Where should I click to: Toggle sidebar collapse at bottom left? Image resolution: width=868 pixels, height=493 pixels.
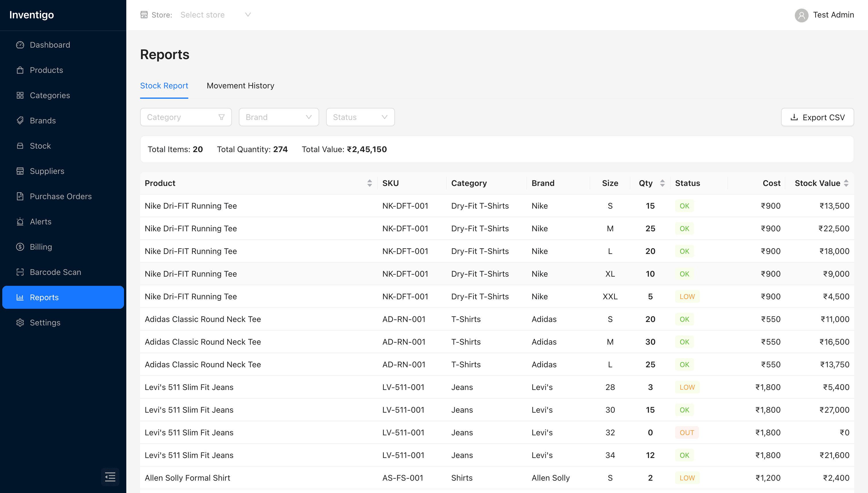pos(110,477)
